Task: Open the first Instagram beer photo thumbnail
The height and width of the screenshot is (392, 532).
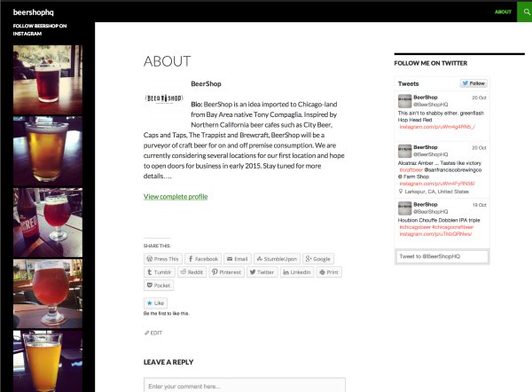Action: (x=48, y=76)
